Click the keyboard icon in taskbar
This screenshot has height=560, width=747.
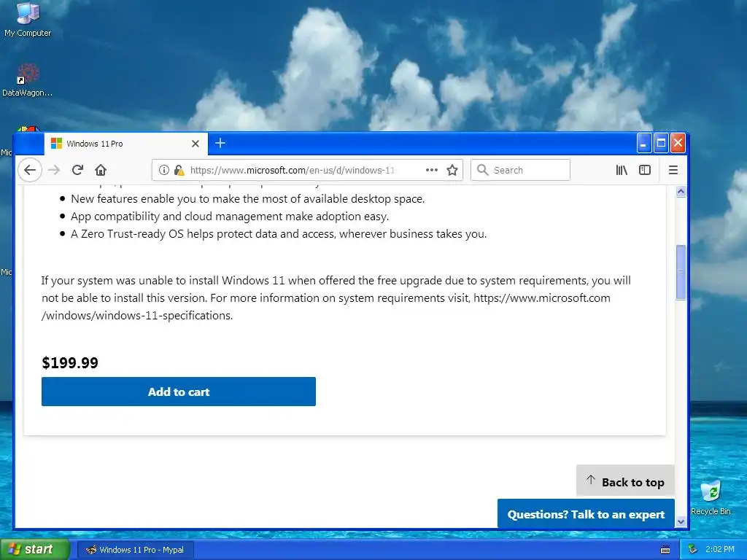tap(665, 550)
